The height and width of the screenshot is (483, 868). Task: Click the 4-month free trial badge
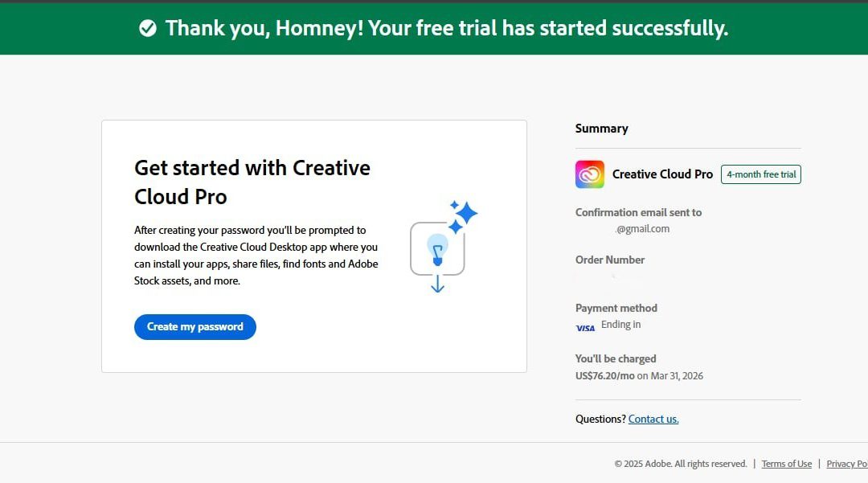[760, 174]
